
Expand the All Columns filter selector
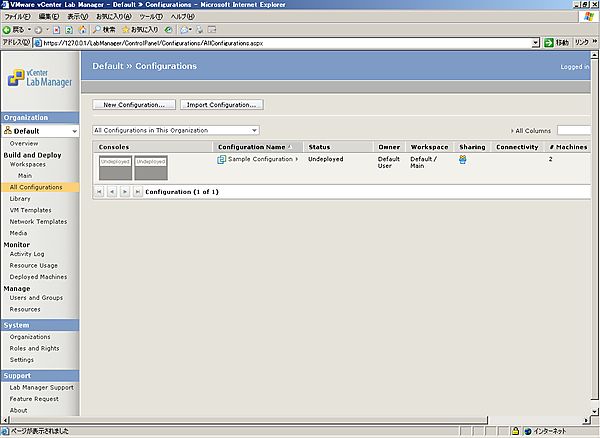click(x=532, y=130)
